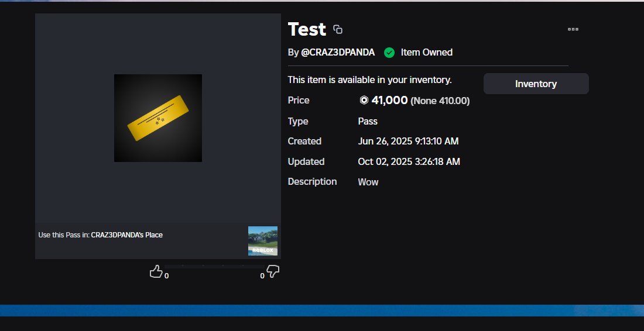Select the Test title heading
Screen dimensions: 644x331
tap(307, 29)
